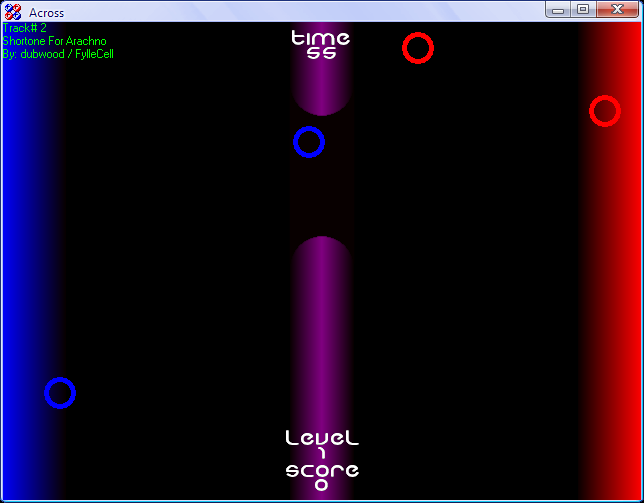644x503 pixels.
Task: Click the "Shortone For Arachno" track title
Action: tap(54, 41)
